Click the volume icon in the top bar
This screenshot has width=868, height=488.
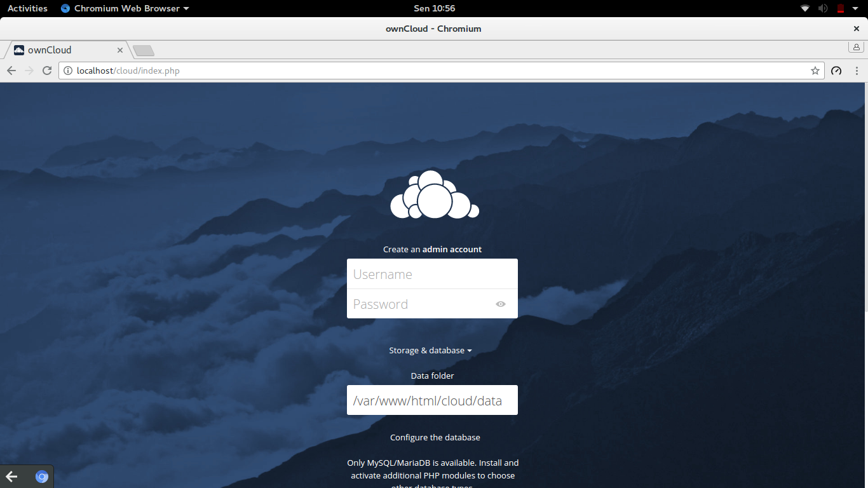pos(822,8)
